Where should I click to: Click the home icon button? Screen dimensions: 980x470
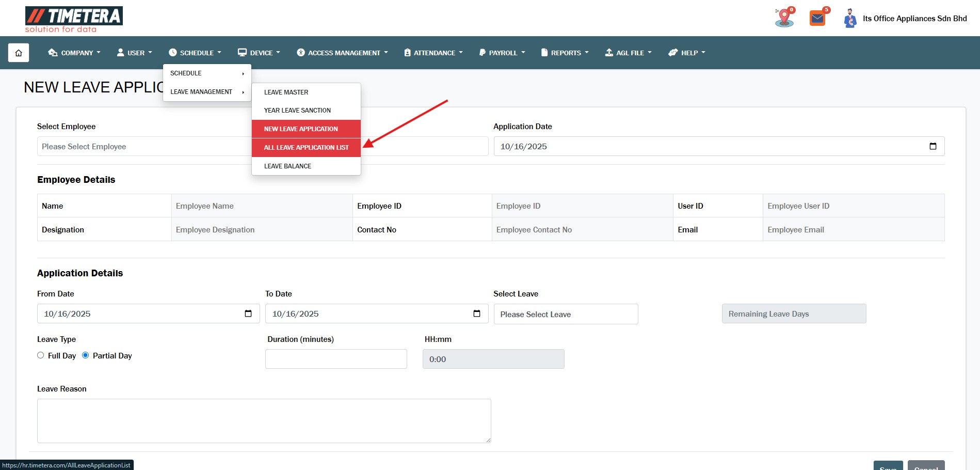pyautogui.click(x=19, y=53)
